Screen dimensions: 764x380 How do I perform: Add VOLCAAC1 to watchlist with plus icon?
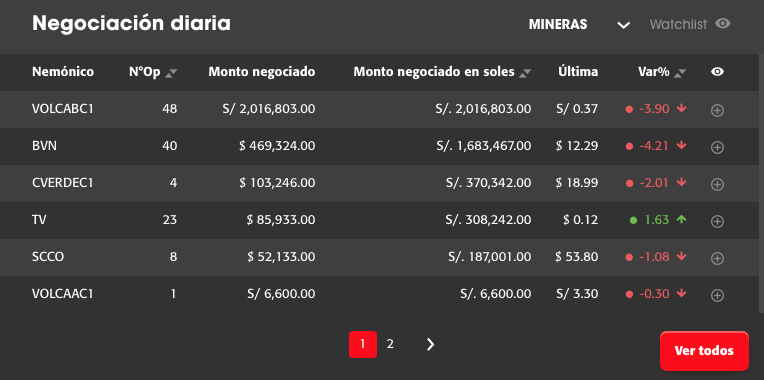[x=717, y=295]
